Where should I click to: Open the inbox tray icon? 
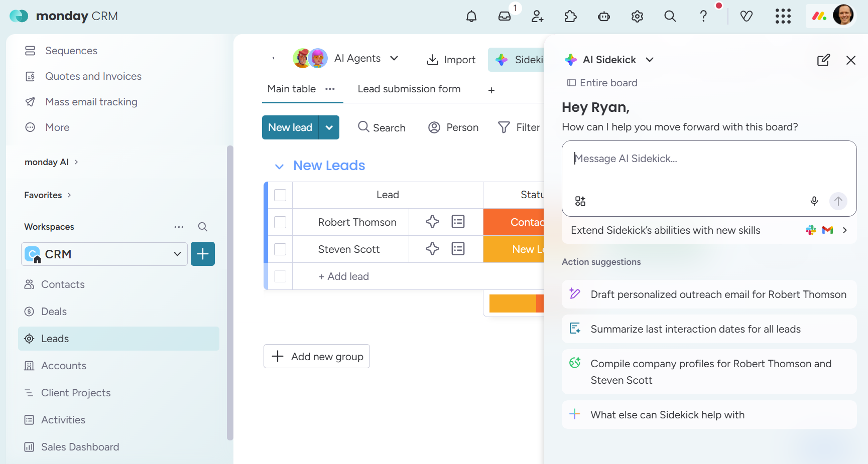click(505, 17)
